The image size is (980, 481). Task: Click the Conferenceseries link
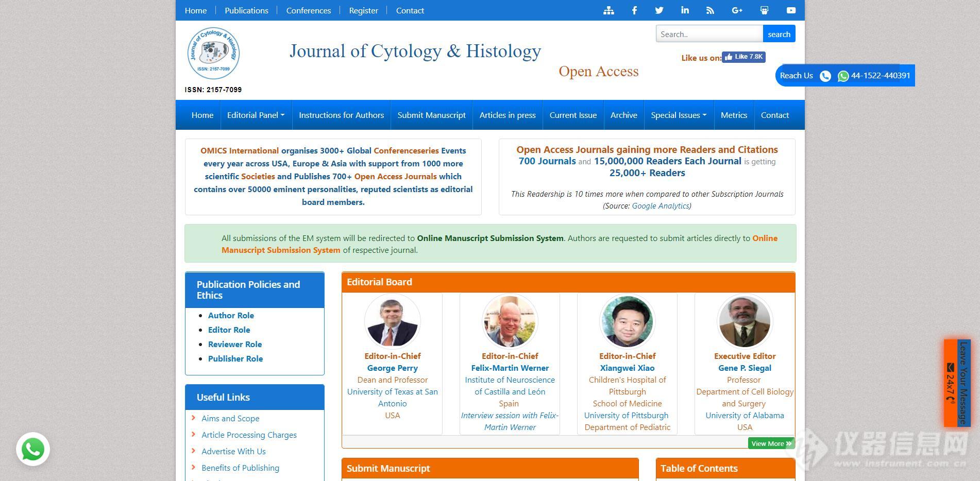(406, 150)
